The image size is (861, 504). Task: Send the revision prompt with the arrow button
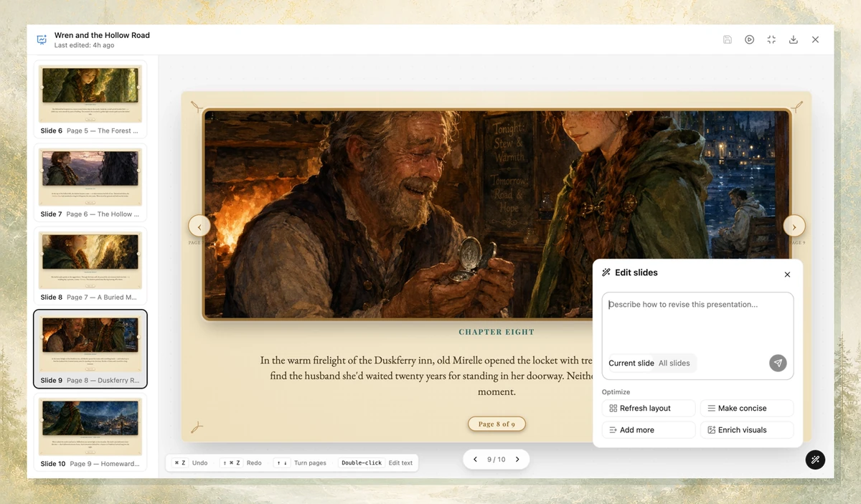pyautogui.click(x=778, y=363)
